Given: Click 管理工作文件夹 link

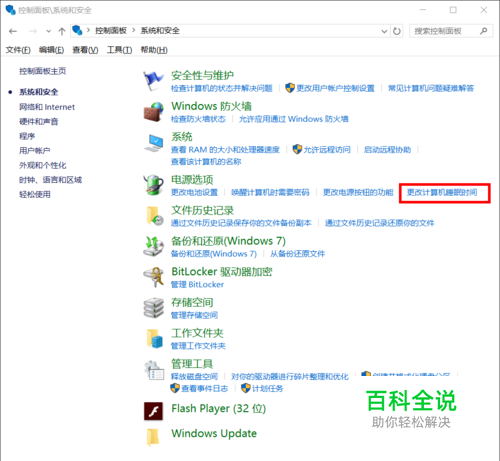Looking at the screenshot, I should coord(198,346).
